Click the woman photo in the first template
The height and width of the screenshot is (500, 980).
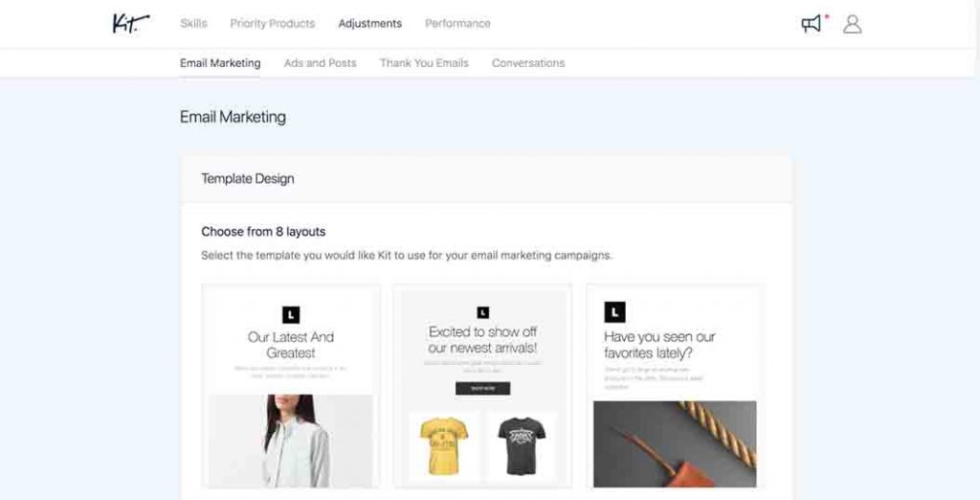(x=291, y=442)
